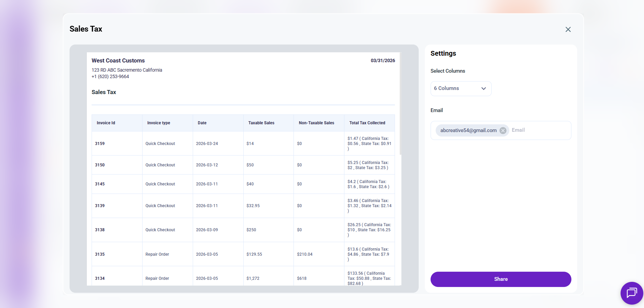Click the abcreative54@gmail.com email chip
Screen dimensions: 644x308
[x=468, y=131]
